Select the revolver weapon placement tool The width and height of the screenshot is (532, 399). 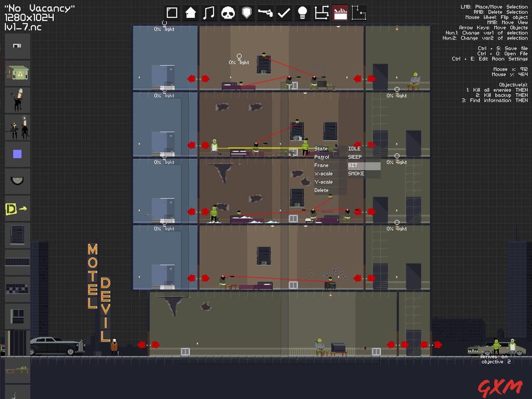[x=266, y=12]
